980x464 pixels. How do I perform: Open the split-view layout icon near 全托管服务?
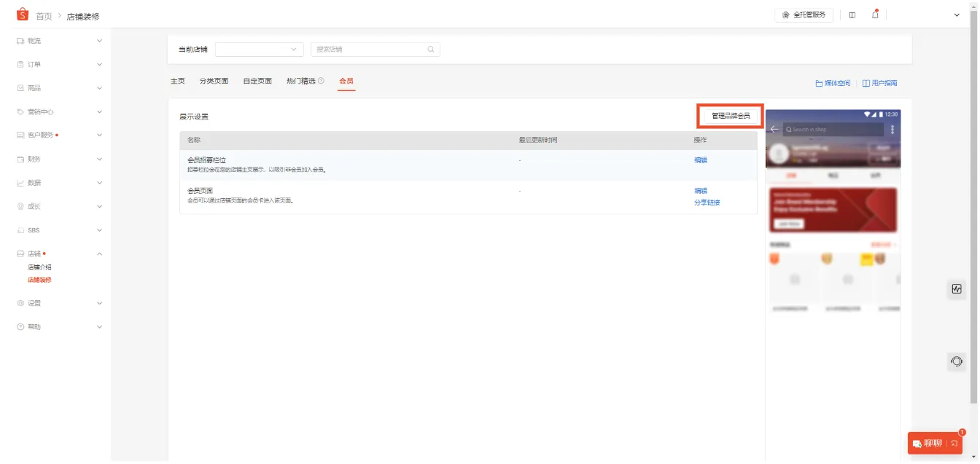852,15
